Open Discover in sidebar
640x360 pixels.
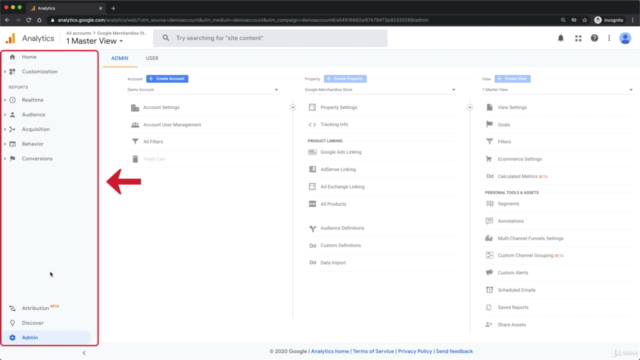tap(33, 323)
